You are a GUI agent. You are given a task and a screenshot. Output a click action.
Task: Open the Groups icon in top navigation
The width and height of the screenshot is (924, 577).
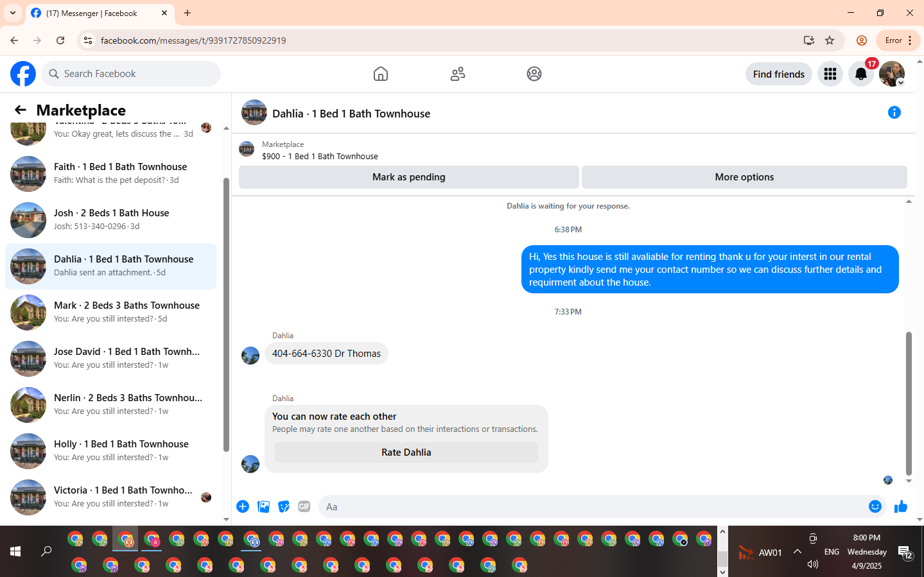coord(534,74)
